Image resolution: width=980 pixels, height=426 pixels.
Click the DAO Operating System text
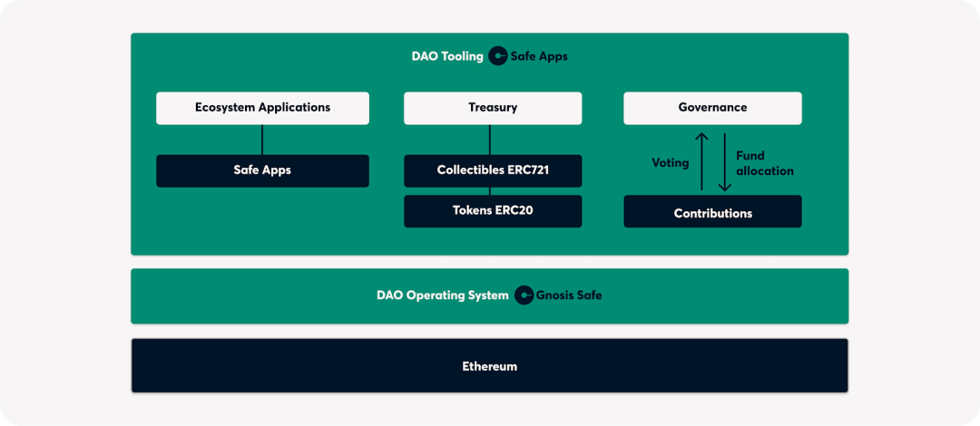click(443, 295)
